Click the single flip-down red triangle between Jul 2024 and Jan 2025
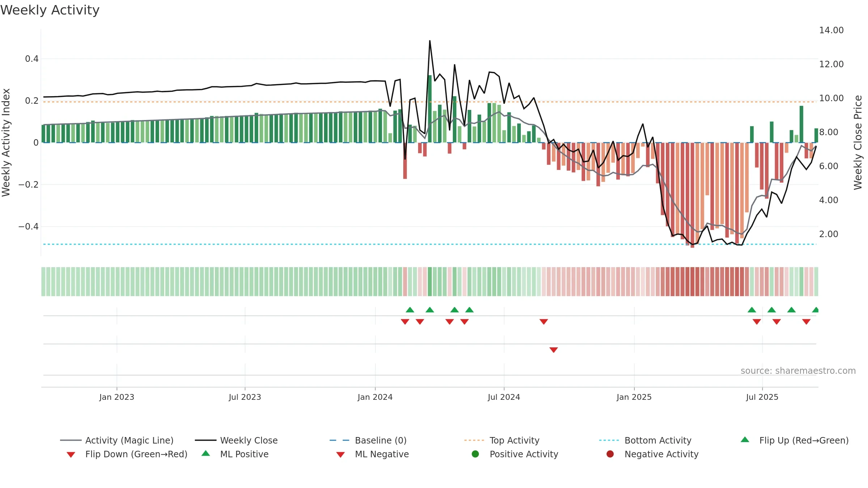This screenshot has height=488, width=868. coord(544,321)
